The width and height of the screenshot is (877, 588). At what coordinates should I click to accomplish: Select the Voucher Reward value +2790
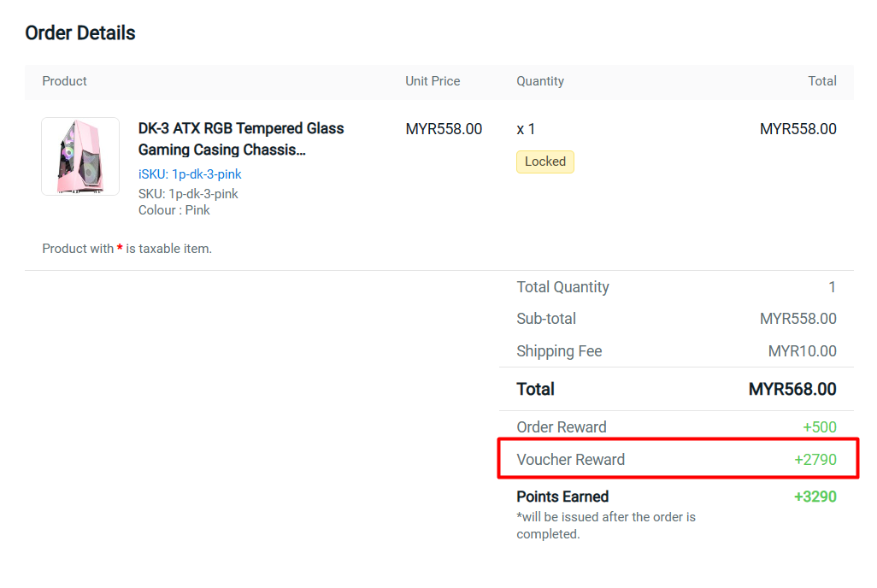[815, 459]
